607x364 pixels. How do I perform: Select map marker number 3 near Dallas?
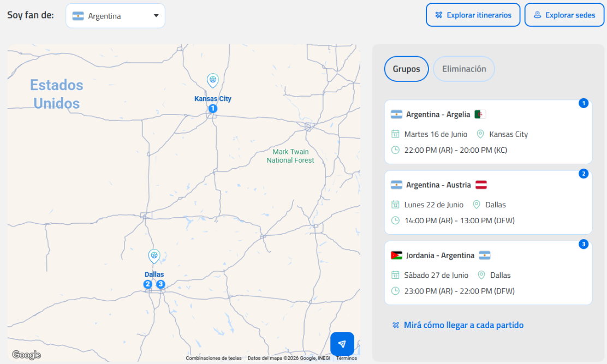(160, 284)
